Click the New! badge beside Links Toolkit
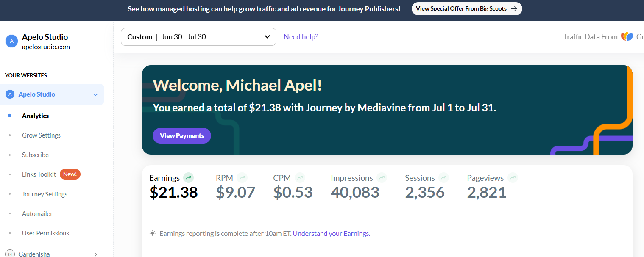644x257 pixels. [70, 174]
